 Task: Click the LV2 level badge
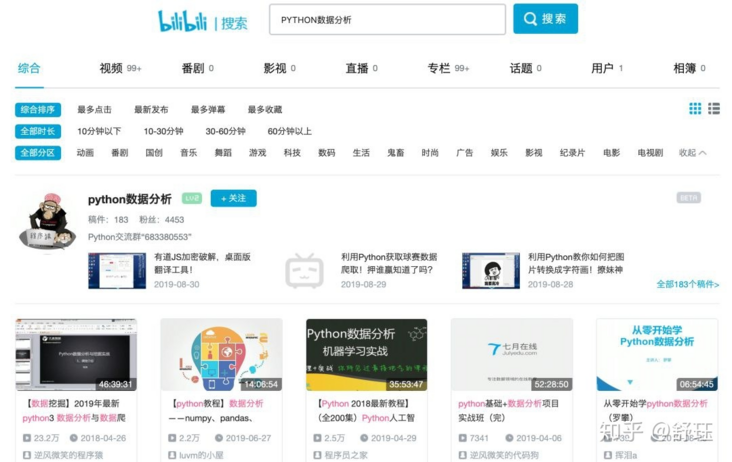(191, 198)
